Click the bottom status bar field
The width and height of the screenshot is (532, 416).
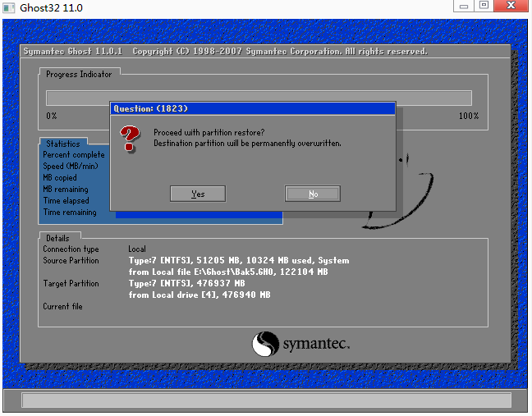coord(267,400)
